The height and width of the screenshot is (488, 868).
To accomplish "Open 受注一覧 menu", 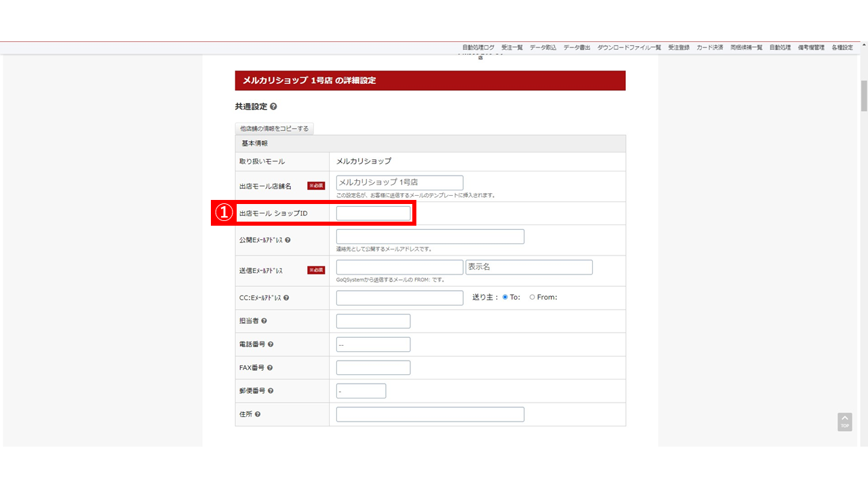I will tap(512, 47).
